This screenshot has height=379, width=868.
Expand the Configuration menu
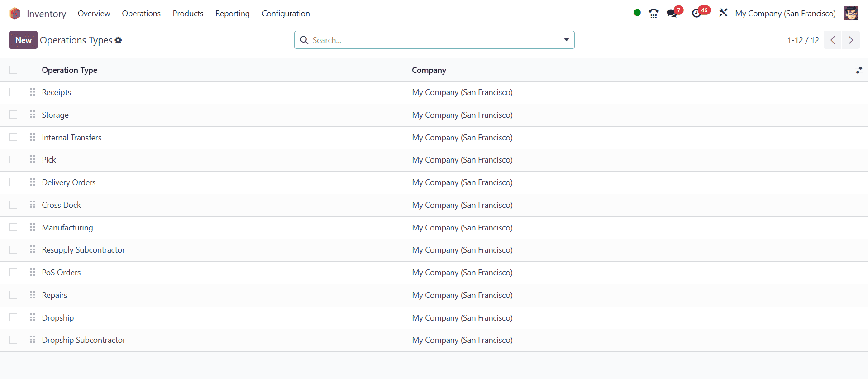(286, 14)
